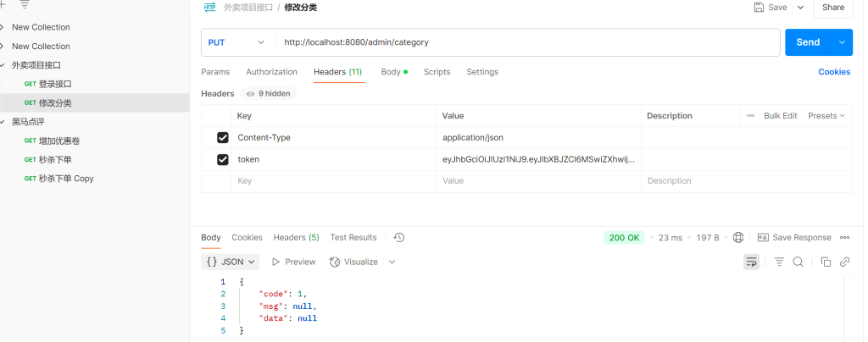868x342 pixels.
Task: Click the filter icon in response toolbar
Action: 779,262
